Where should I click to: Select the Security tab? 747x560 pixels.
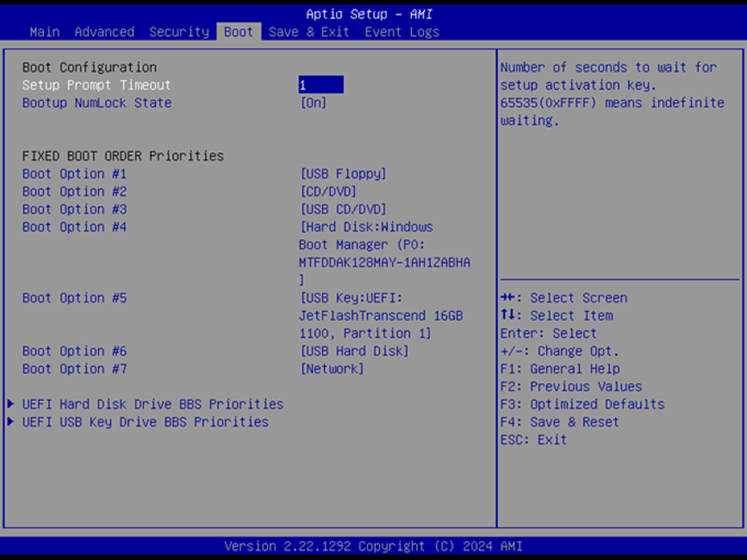[178, 32]
